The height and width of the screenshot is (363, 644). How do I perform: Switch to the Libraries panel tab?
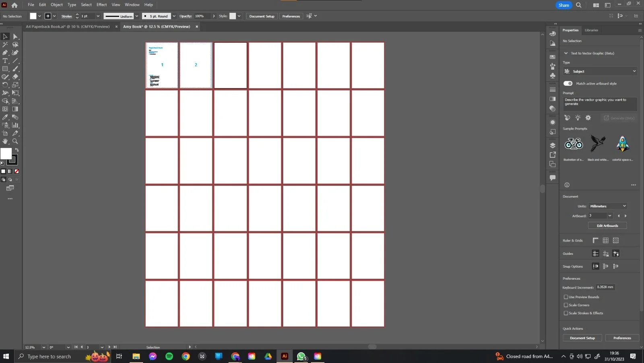coord(591,30)
